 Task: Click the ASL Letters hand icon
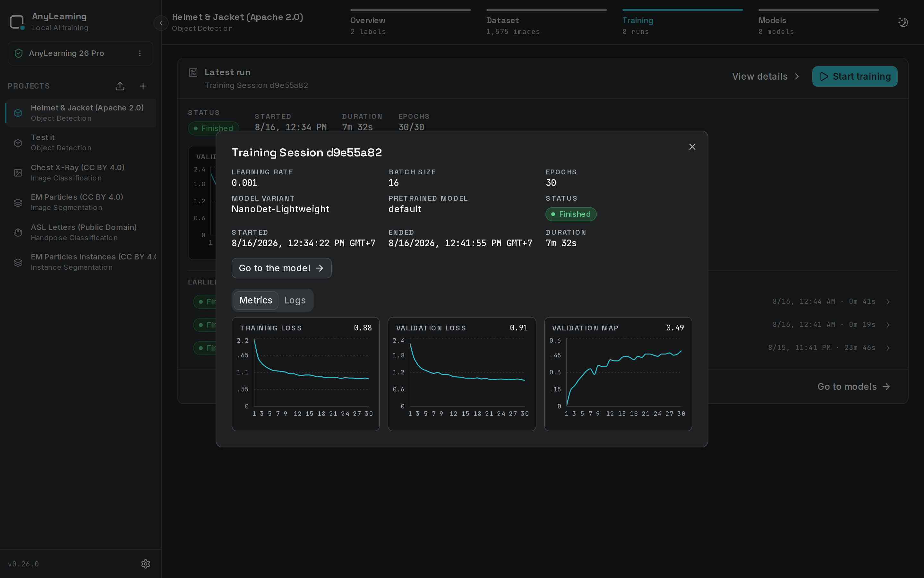18,232
